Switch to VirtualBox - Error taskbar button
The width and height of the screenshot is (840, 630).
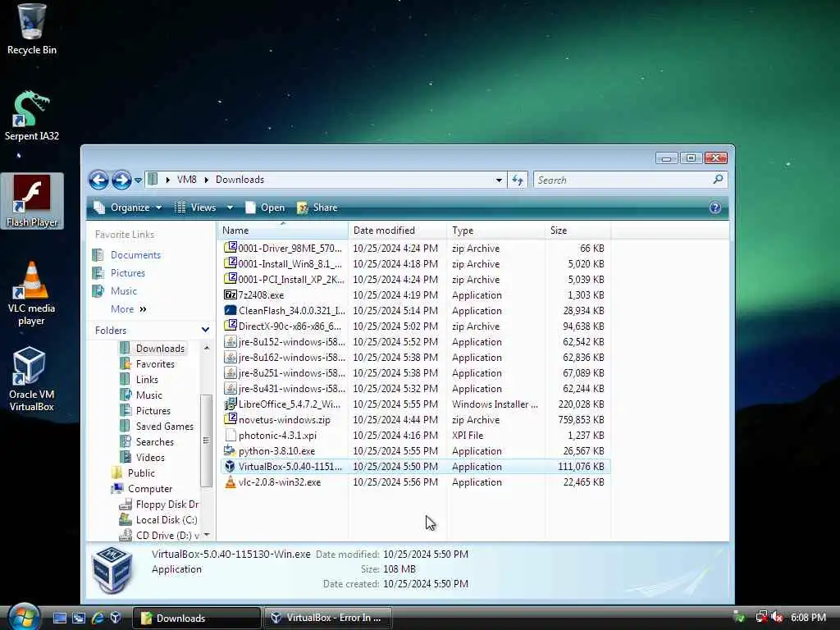(x=327, y=618)
